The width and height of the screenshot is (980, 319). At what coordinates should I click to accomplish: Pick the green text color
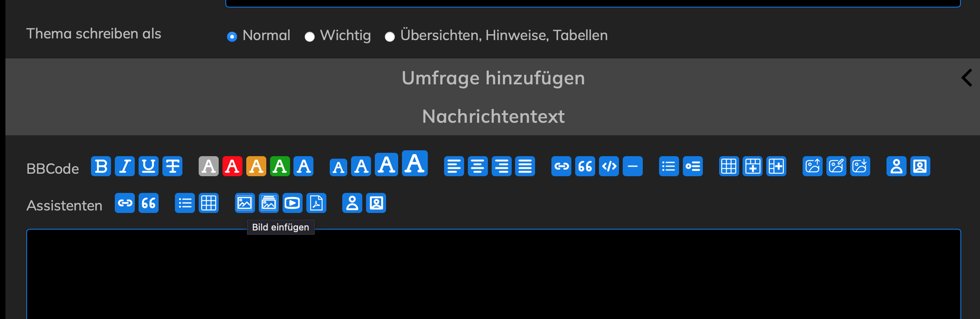pos(280,166)
